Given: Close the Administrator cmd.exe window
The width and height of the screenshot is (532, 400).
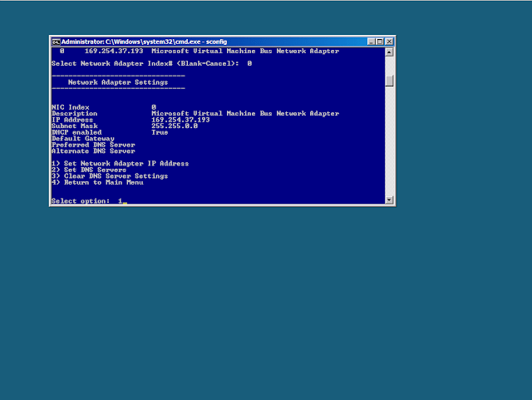Looking at the screenshot, I should [x=389, y=42].
